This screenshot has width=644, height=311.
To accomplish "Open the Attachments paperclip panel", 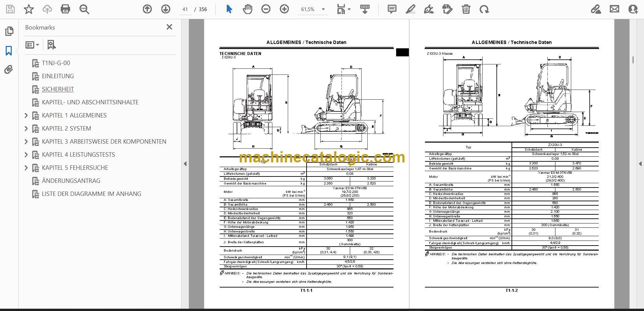I will [x=9, y=69].
